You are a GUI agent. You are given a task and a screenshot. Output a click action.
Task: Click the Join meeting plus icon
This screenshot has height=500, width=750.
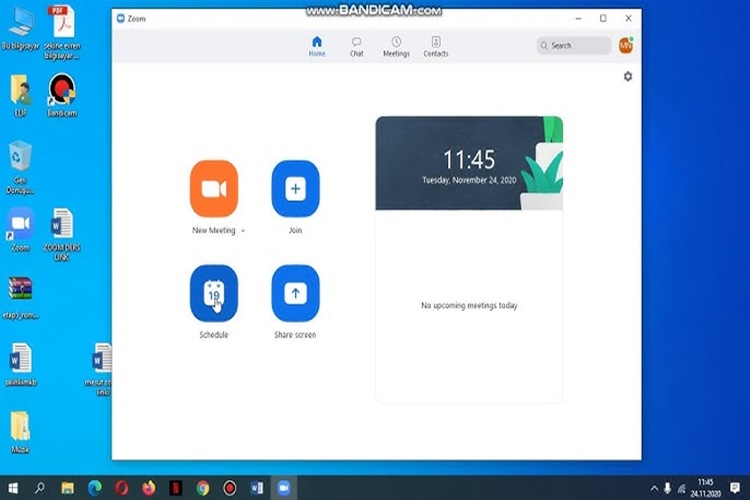pos(295,189)
